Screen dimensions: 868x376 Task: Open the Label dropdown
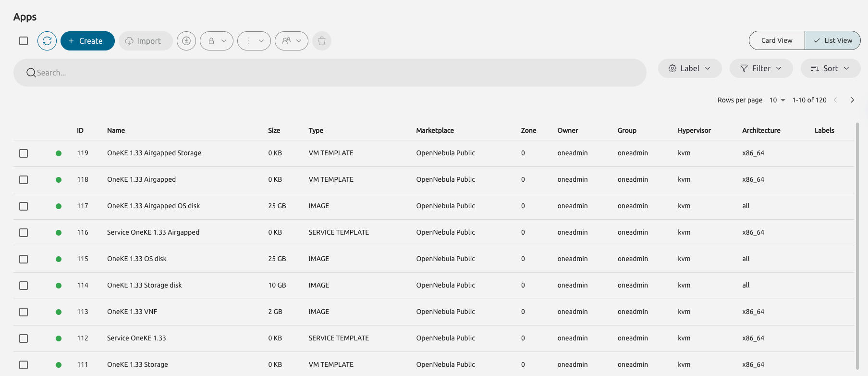tap(690, 68)
